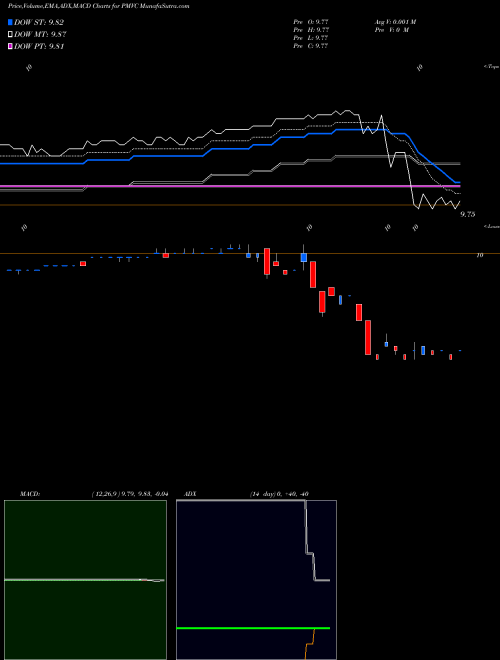The width and height of the screenshot is (500, 660).
Task: Click the 'Pre H: 9.77' high value
Action: point(311,30)
